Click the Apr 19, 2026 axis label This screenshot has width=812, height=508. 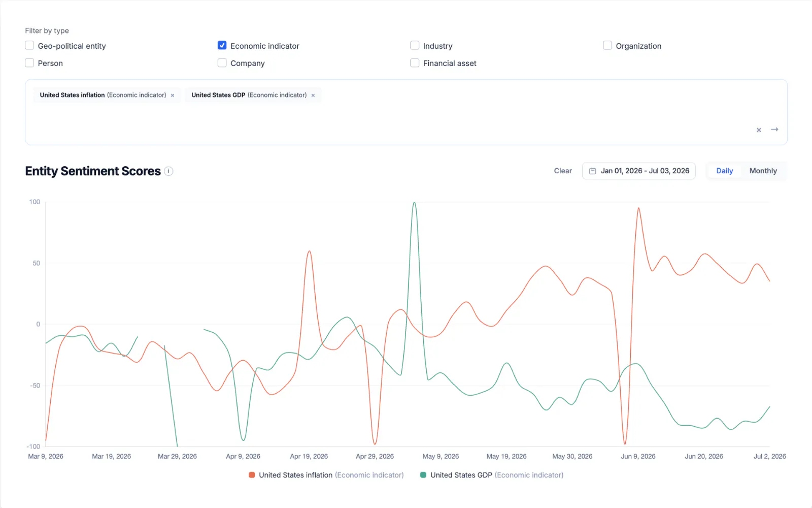click(309, 456)
